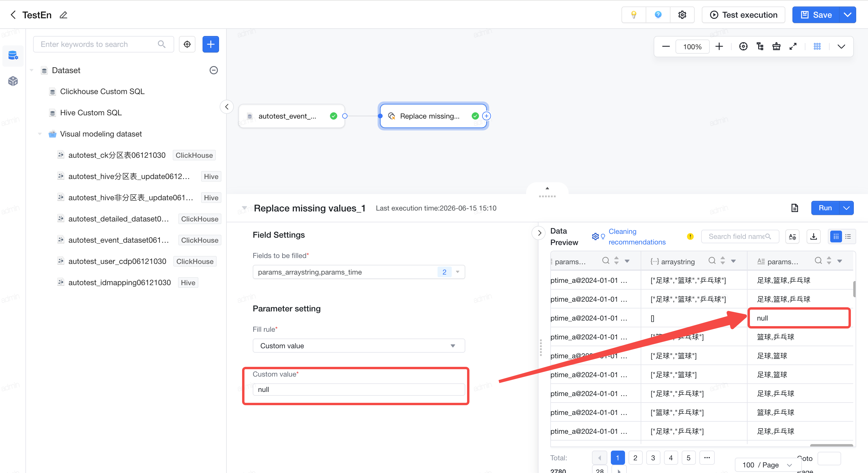
Task: Open Cleaning recommendations link
Action: pos(637,237)
